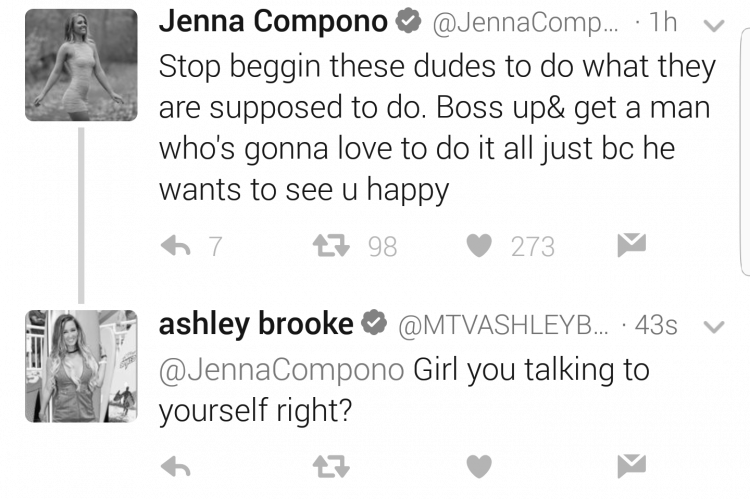The image size is (750, 499).
Task: Open the 1h timestamp on Jenna's tweet
Action: point(663,22)
